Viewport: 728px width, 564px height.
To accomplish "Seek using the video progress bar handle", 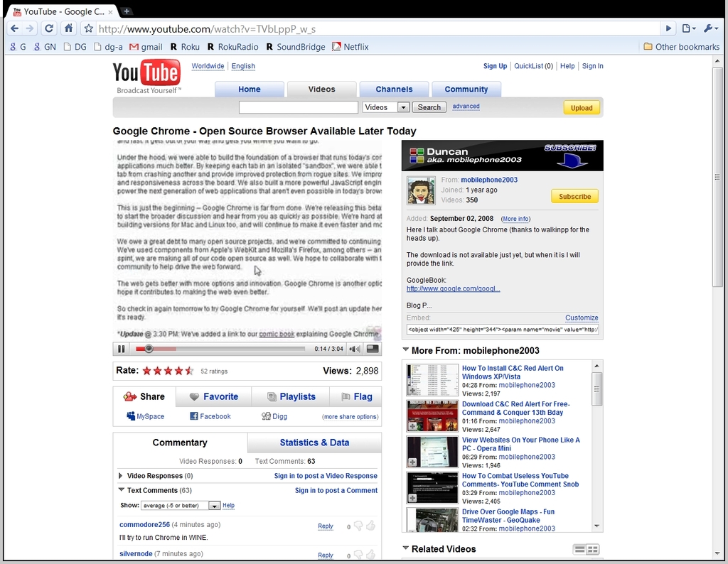I will (x=149, y=349).
